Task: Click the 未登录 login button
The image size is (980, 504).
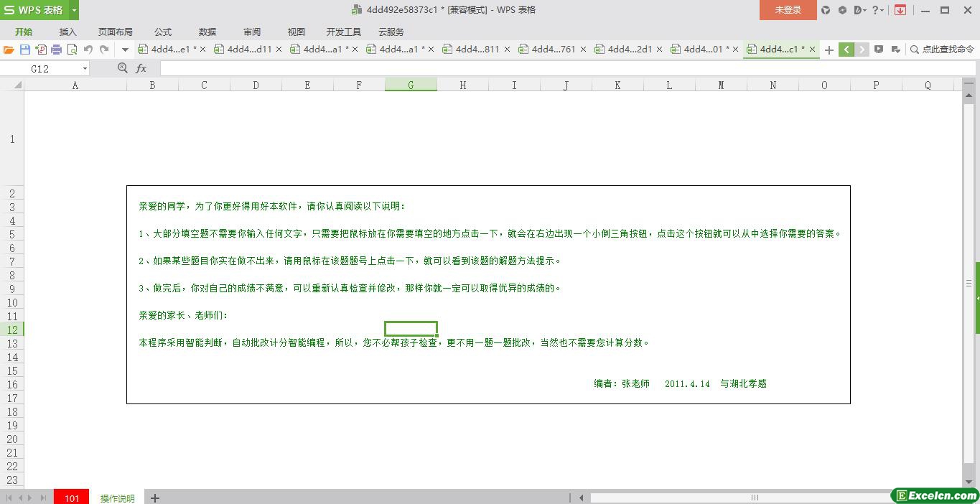Action: 788,10
